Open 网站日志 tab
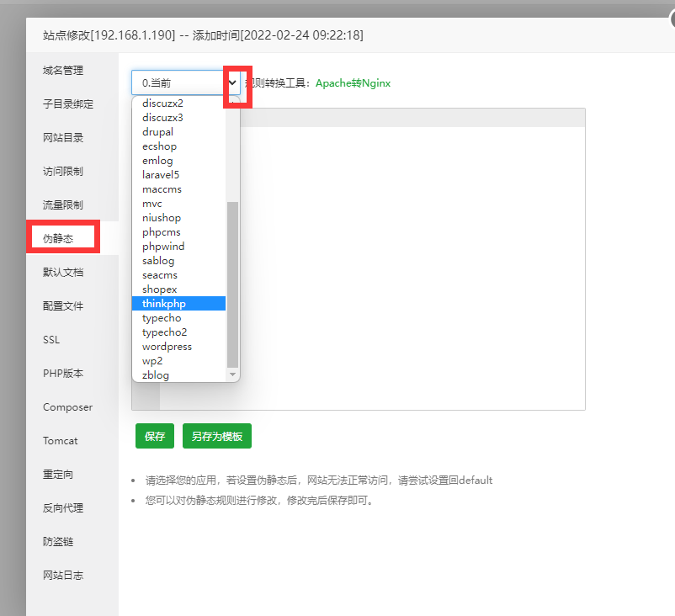This screenshot has width=675, height=616. pyautogui.click(x=63, y=575)
